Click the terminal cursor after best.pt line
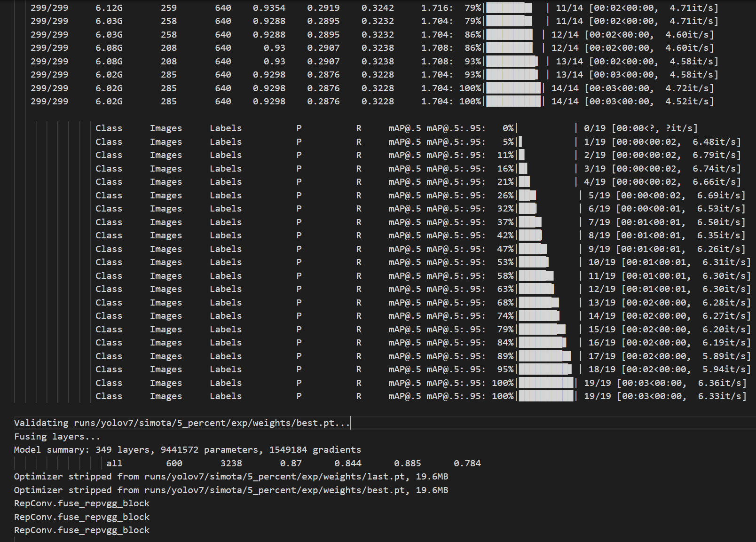The image size is (756, 542). click(x=350, y=423)
